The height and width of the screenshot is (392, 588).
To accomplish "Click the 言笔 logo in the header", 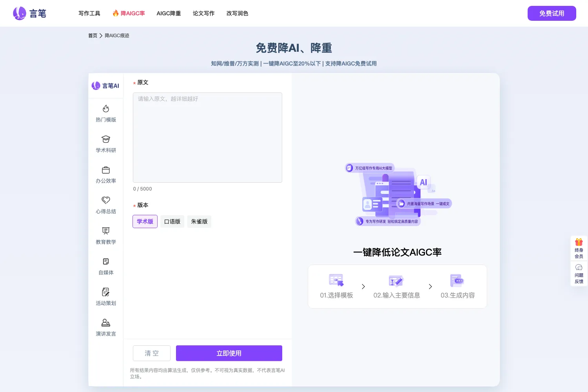I will pyautogui.click(x=29, y=13).
